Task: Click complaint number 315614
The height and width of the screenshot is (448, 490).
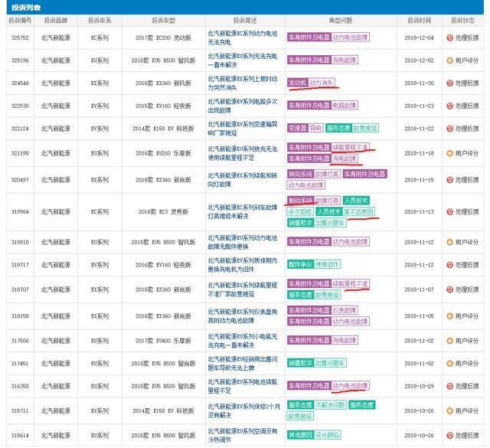Action: pyautogui.click(x=20, y=436)
